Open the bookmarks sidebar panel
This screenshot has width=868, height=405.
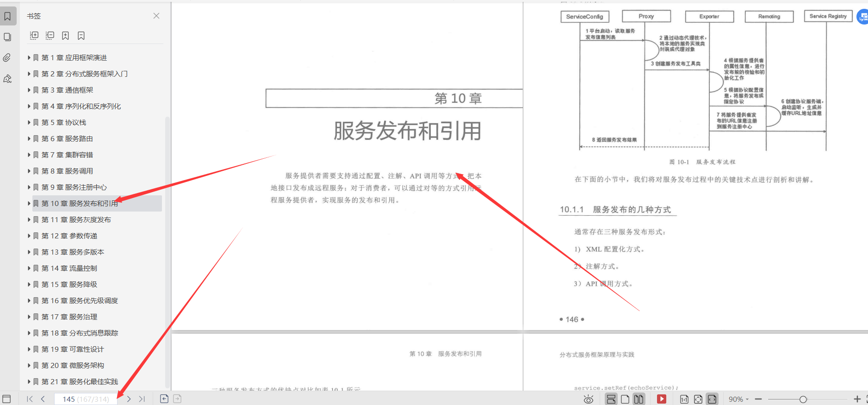tap(8, 17)
